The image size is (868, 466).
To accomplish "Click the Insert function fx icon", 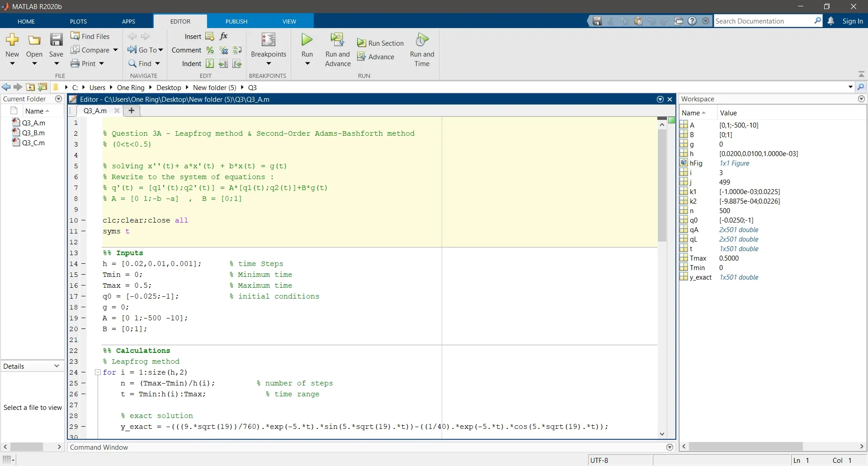I will [x=224, y=36].
